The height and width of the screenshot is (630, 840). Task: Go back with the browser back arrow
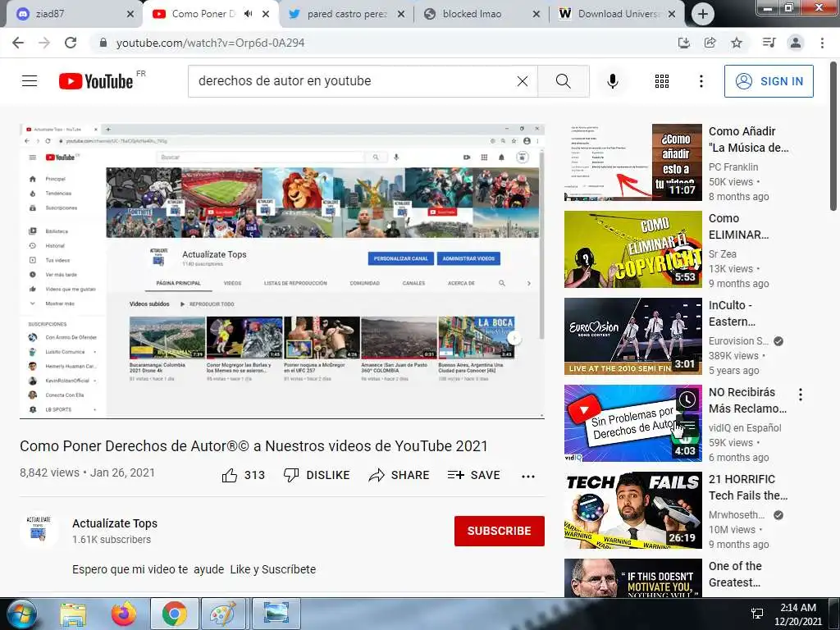[18, 43]
